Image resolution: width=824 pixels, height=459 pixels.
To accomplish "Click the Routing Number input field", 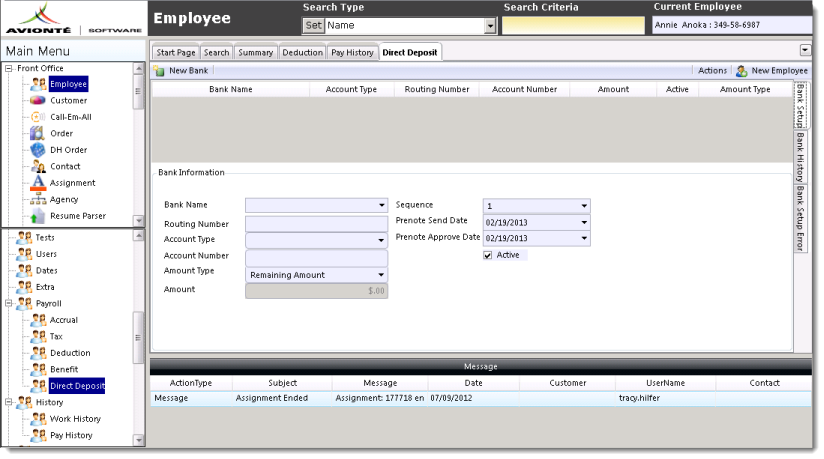I will point(315,224).
